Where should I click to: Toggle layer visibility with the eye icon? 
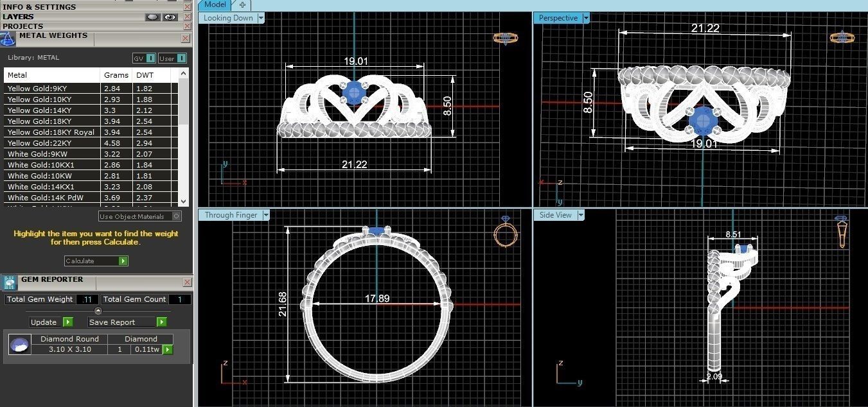[x=170, y=17]
